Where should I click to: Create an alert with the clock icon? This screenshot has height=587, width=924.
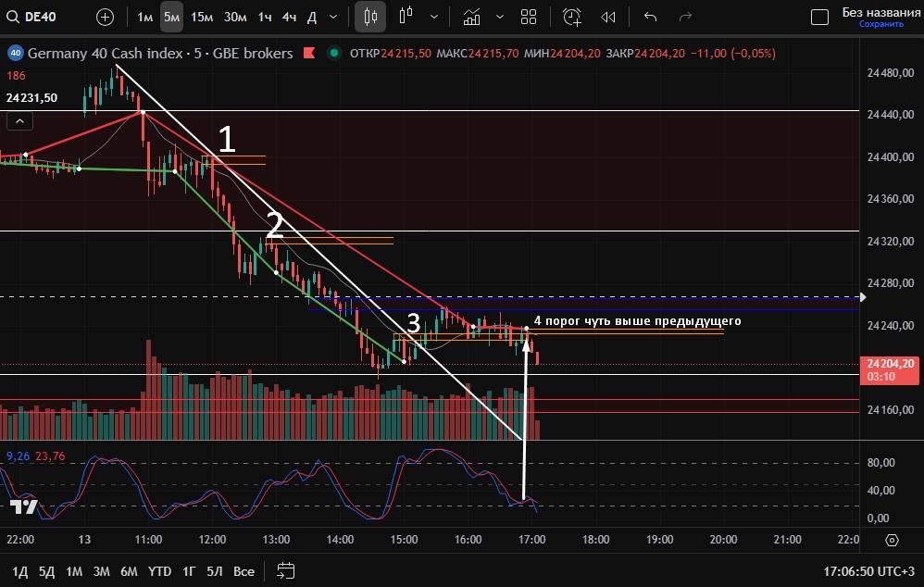pyautogui.click(x=572, y=17)
